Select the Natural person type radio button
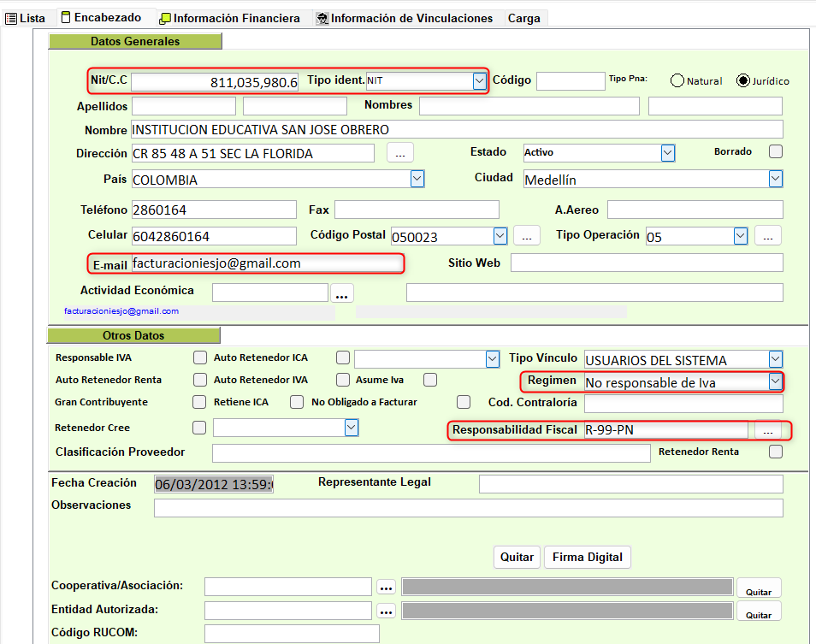Viewport: 816px width, 644px height. pos(677,81)
